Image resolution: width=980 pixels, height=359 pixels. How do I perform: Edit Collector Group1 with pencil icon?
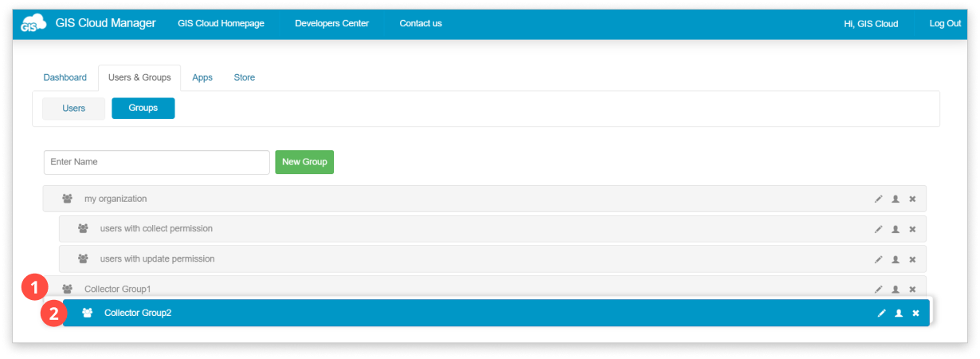[x=879, y=289]
